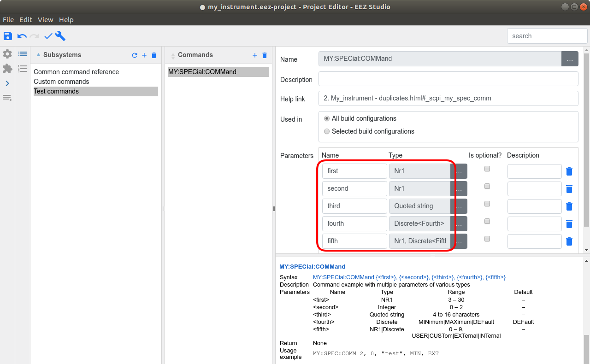Delete the fifth parameter with its trash icon

pyautogui.click(x=569, y=241)
